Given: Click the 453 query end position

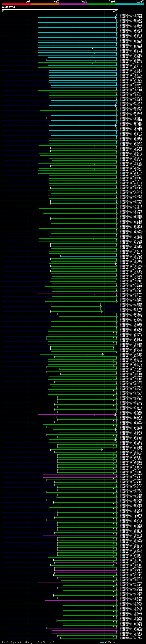Looking at the screenshot, I should tap(115, 11).
